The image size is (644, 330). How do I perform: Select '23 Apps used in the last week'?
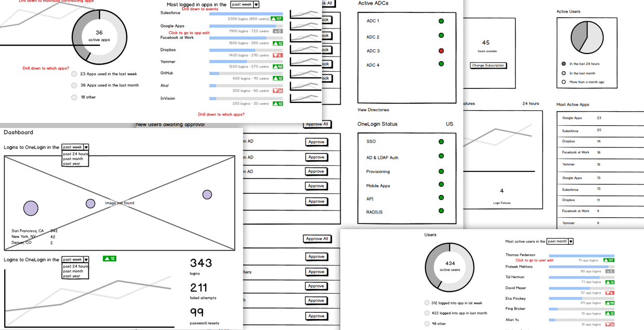74,74
